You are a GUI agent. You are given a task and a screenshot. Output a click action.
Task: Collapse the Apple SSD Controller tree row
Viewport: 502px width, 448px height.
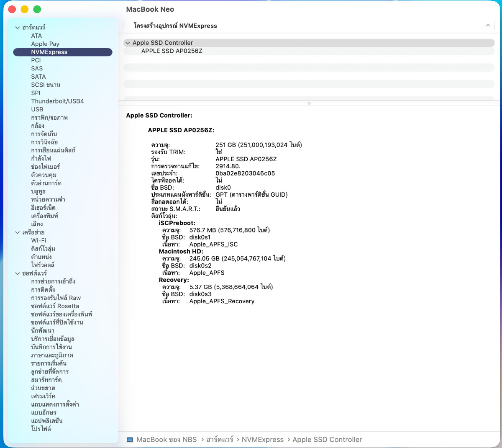pyautogui.click(x=128, y=43)
